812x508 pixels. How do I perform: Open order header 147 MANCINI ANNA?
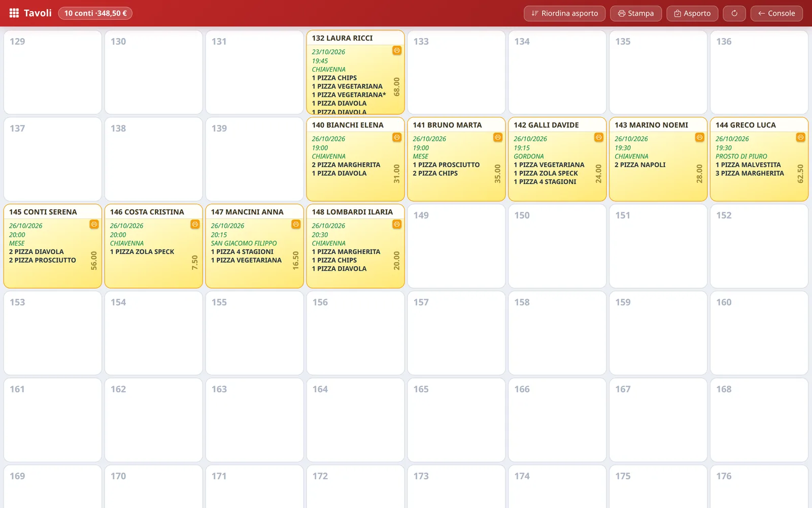tap(254, 212)
